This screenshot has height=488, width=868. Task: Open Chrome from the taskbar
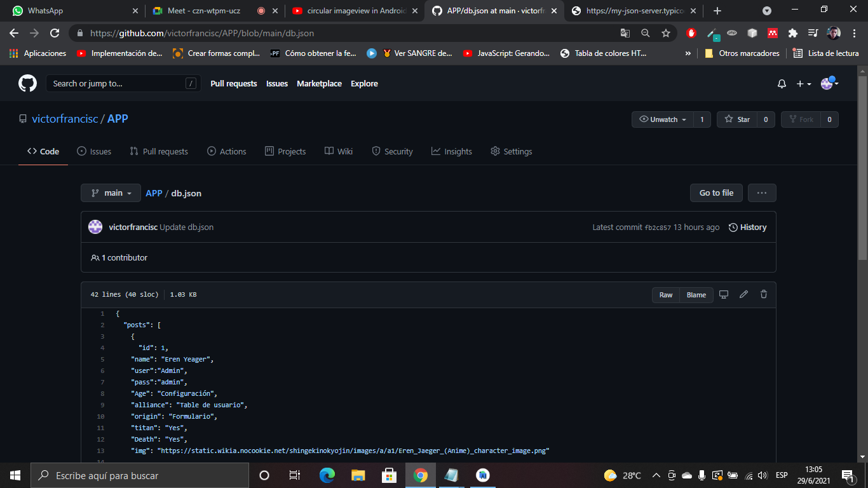[x=420, y=475]
